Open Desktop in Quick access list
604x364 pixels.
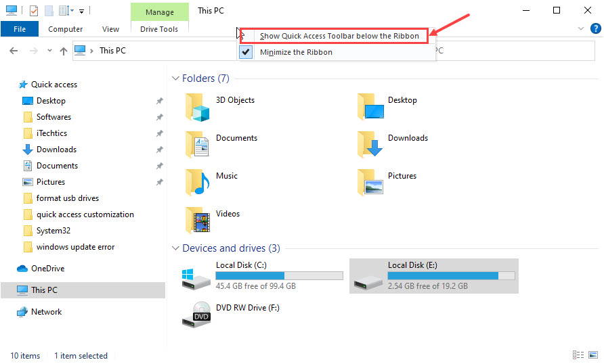[51, 100]
